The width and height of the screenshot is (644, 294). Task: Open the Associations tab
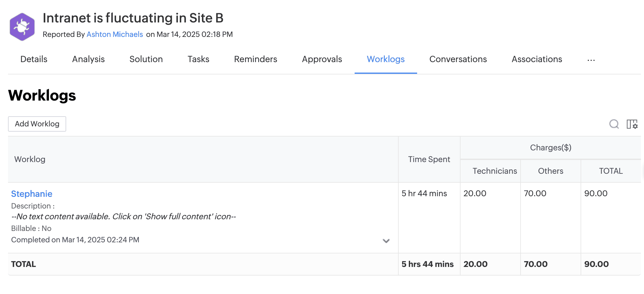coord(537,59)
